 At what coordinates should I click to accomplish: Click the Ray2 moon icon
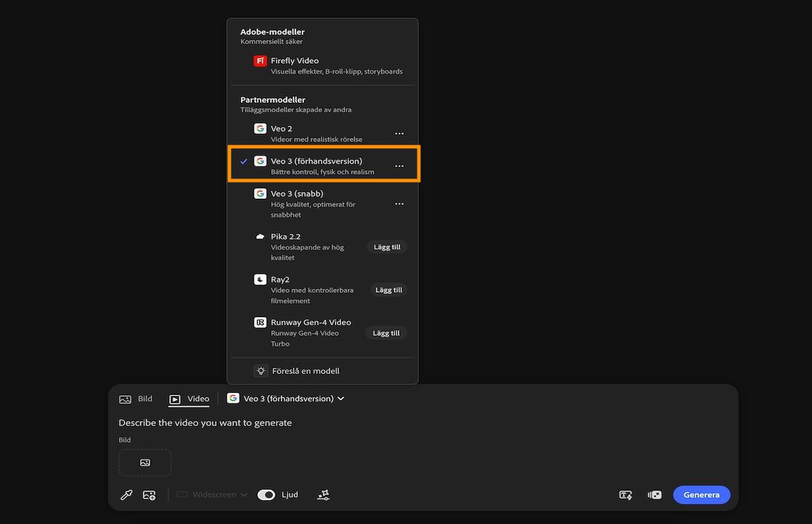[x=260, y=279]
